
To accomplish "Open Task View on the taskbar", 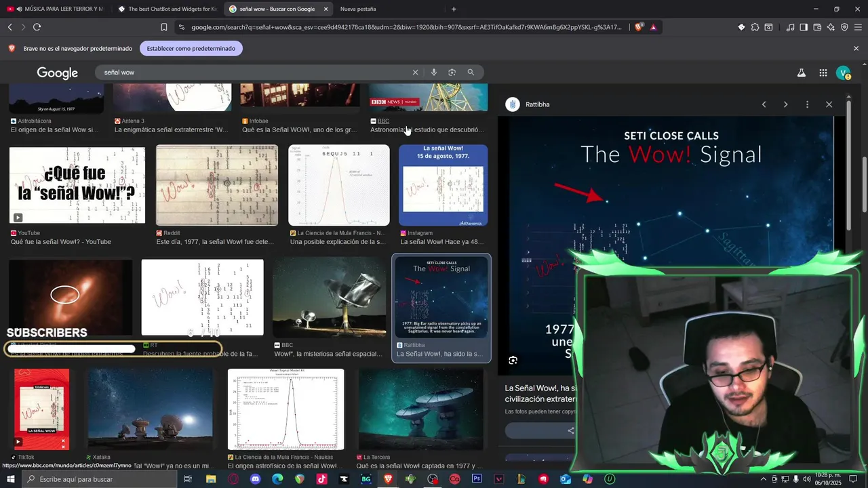I will (189, 479).
